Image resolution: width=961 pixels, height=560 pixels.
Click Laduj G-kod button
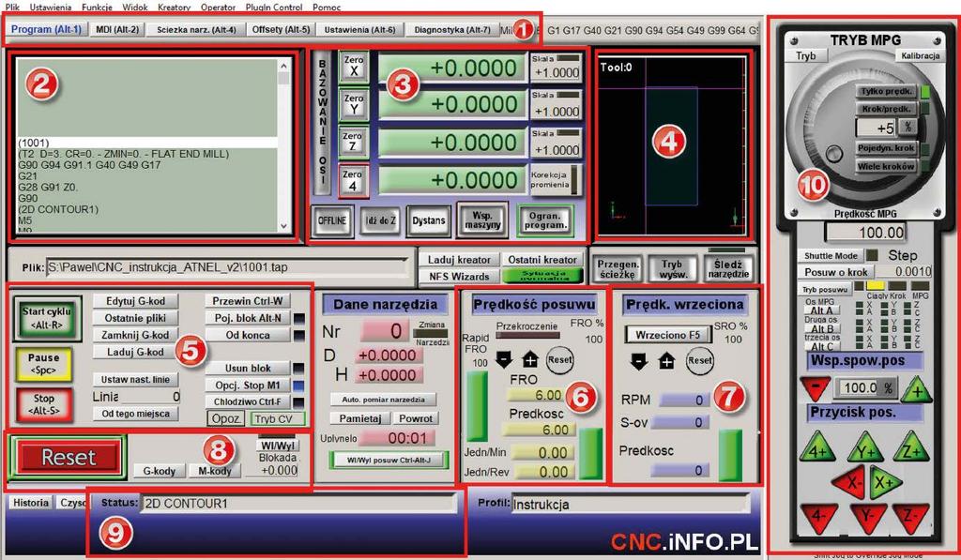[x=135, y=352]
